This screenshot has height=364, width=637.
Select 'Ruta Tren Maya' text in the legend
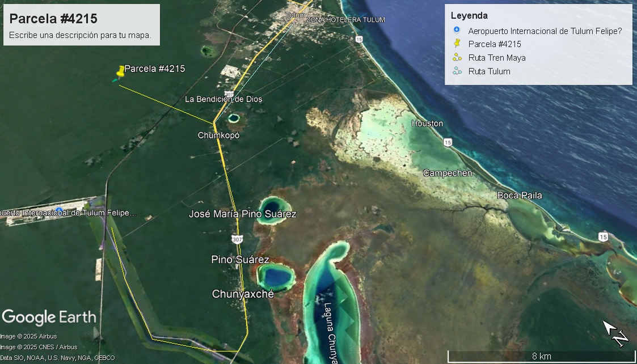click(497, 58)
